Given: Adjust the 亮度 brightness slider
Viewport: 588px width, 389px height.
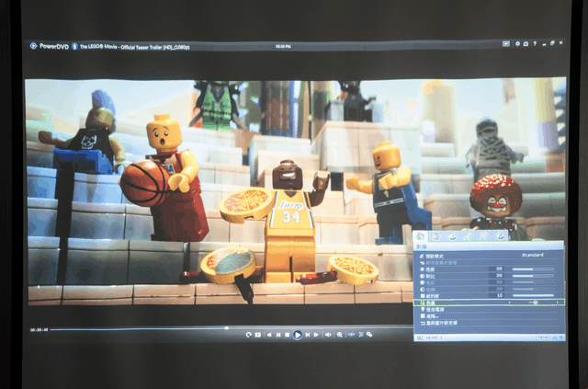Looking at the screenshot, I should [x=533, y=269].
